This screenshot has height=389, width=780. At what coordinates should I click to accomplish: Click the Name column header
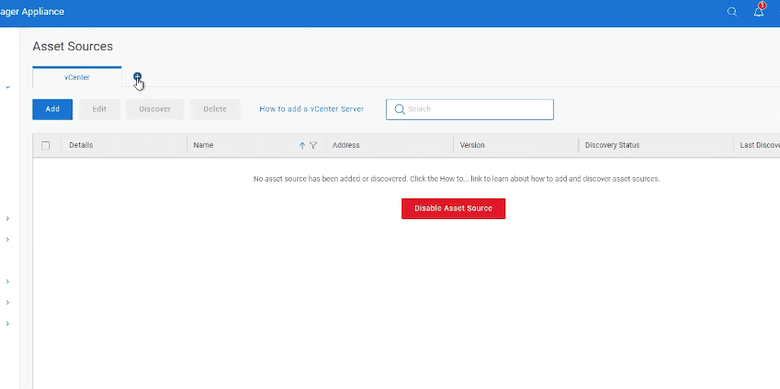pyautogui.click(x=203, y=145)
